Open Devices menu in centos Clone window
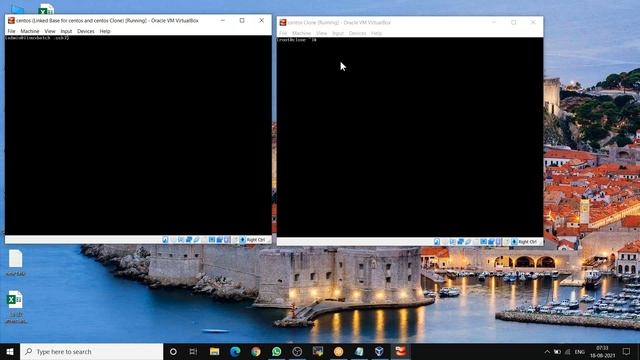 358,33
